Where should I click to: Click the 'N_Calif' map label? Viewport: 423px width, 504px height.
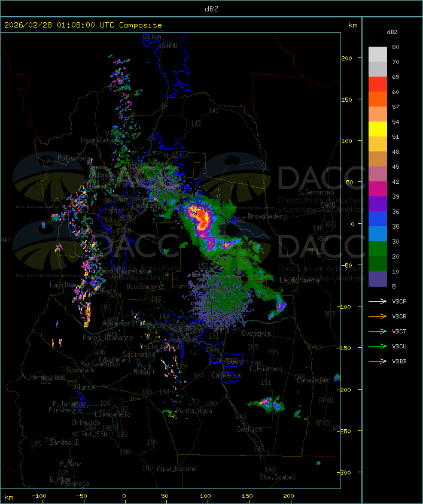click(x=176, y=155)
